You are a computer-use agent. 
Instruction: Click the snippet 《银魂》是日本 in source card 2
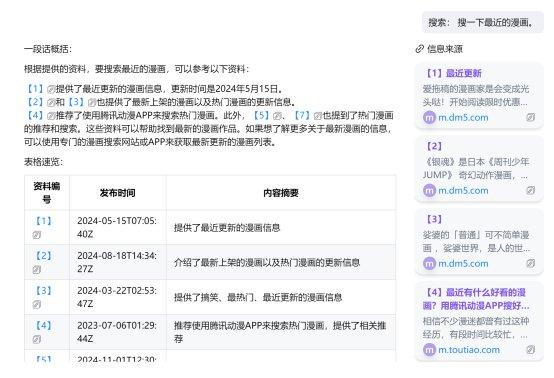tap(476, 169)
